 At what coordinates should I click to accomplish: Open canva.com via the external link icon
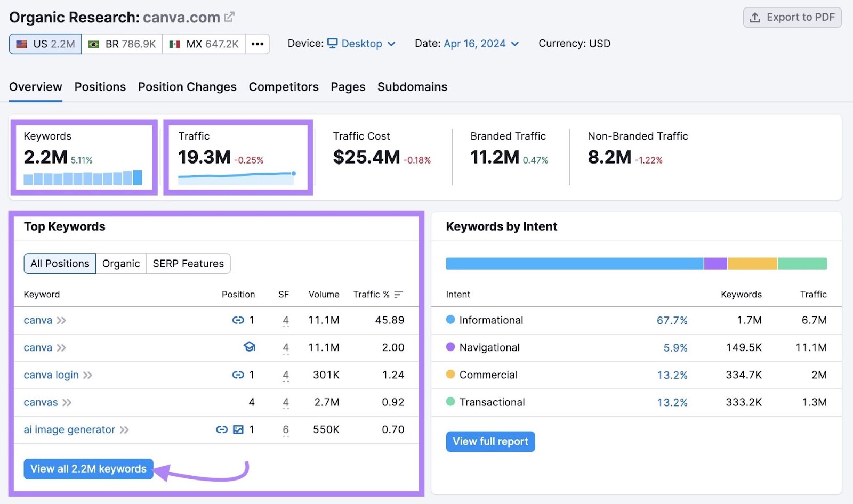pyautogui.click(x=228, y=16)
